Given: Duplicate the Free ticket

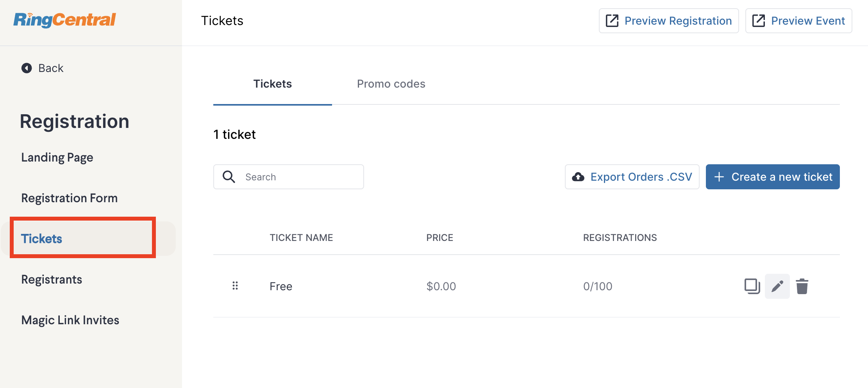Looking at the screenshot, I should 752,286.
